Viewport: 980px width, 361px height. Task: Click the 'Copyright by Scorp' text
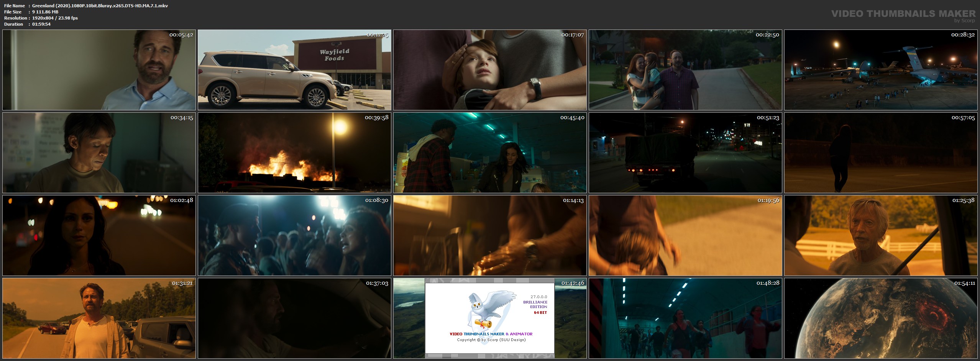pos(491,340)
